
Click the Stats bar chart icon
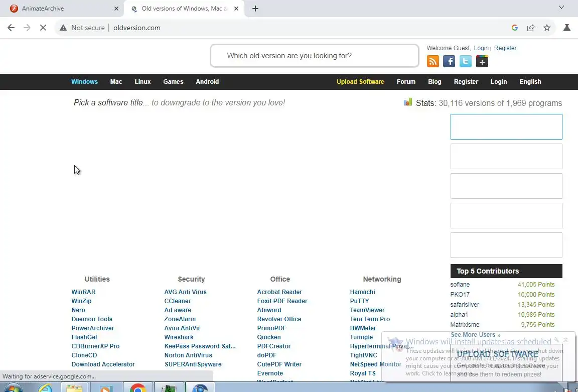pos(408,102)
